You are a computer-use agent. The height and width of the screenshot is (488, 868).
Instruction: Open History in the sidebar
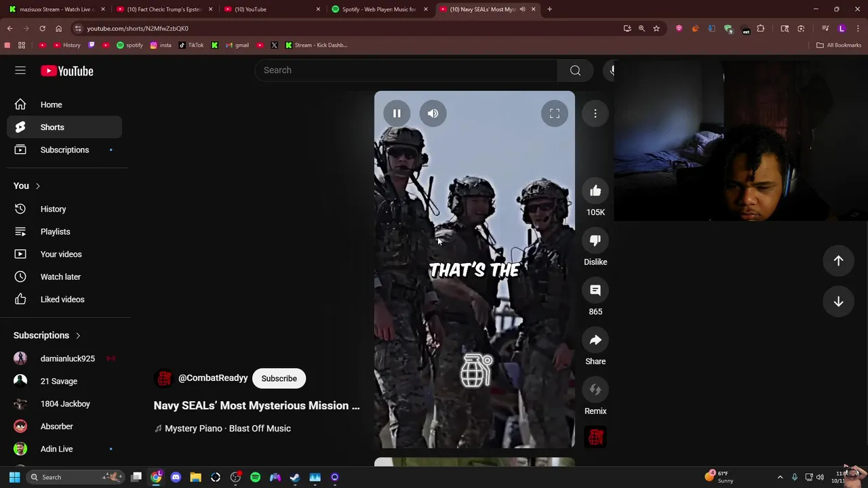[64, 209]
